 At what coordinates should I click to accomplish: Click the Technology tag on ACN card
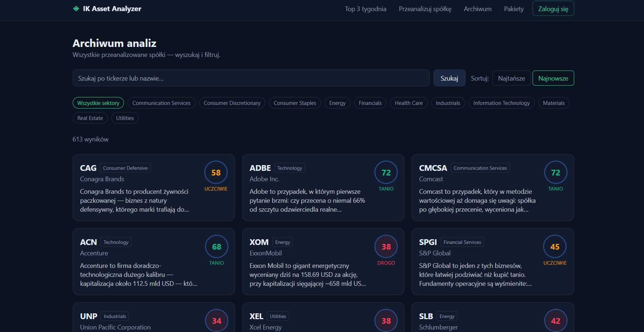pyautogui.click(x=116, y=242)
